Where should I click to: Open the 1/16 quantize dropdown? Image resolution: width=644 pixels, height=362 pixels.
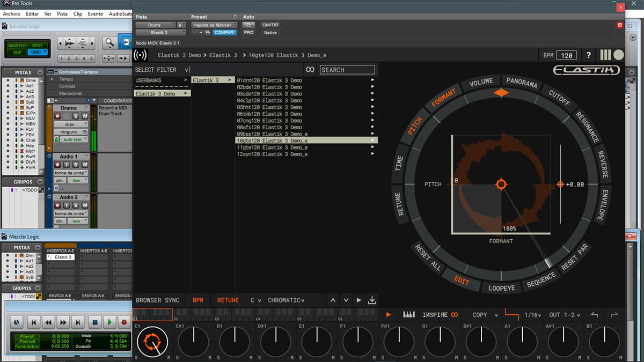pyautogui.click(x=532, y=315)
